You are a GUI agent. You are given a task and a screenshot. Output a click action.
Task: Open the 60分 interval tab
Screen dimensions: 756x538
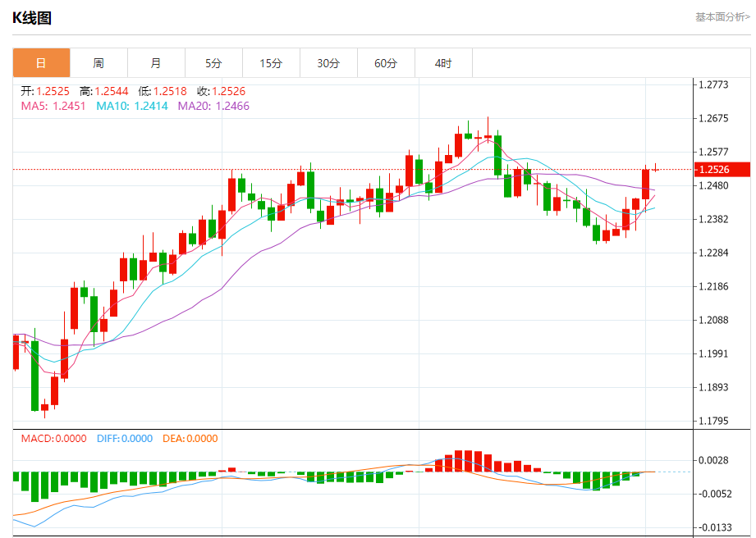click(386, 63)
